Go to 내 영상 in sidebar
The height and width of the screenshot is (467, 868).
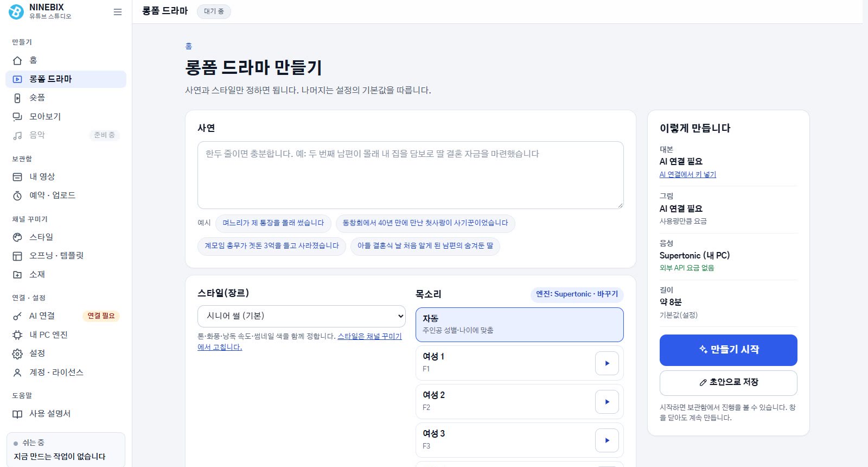click(66, 177)
